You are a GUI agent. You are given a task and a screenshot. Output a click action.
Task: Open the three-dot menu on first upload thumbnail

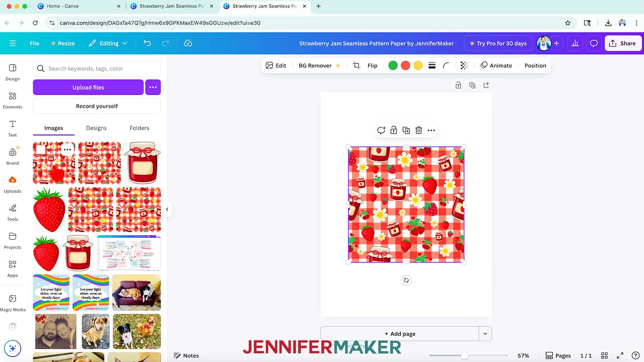point(67,149)
